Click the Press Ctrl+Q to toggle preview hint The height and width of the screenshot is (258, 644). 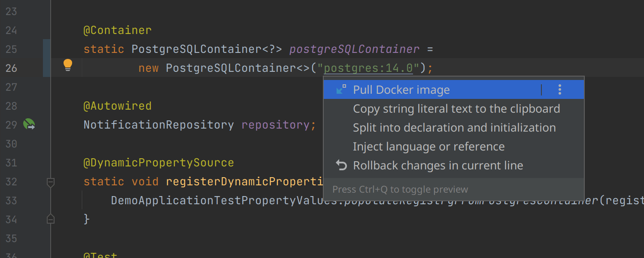pos(400,190)
